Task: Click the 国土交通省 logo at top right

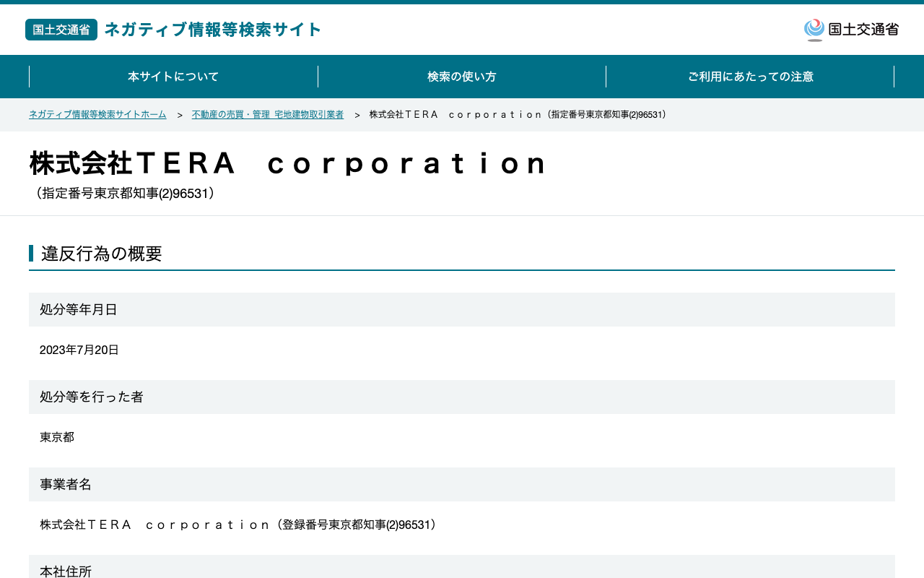Action: 851,30
